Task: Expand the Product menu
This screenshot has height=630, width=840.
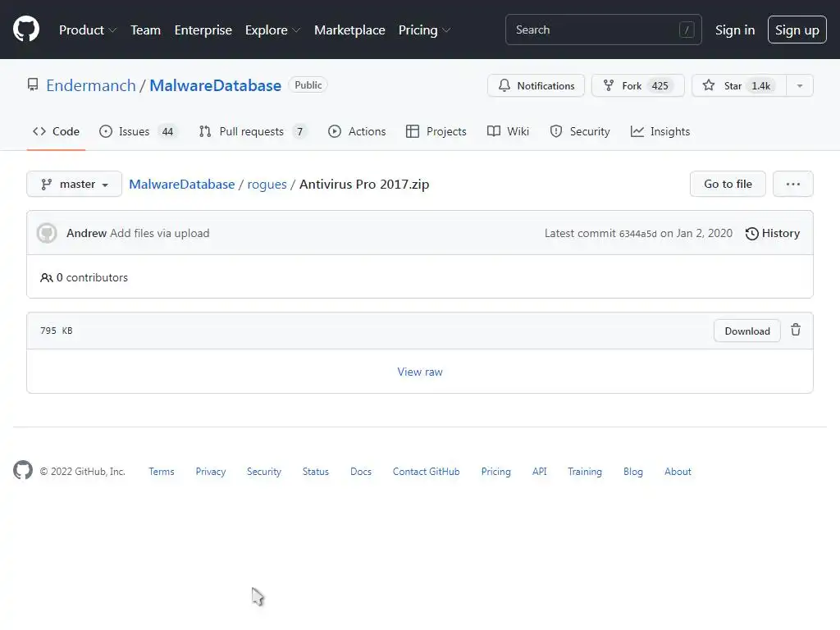Action: 88,30
